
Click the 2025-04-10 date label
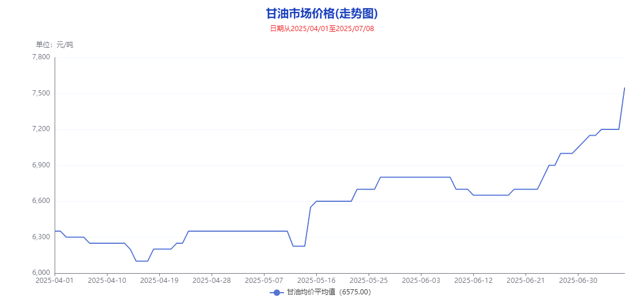107,281
